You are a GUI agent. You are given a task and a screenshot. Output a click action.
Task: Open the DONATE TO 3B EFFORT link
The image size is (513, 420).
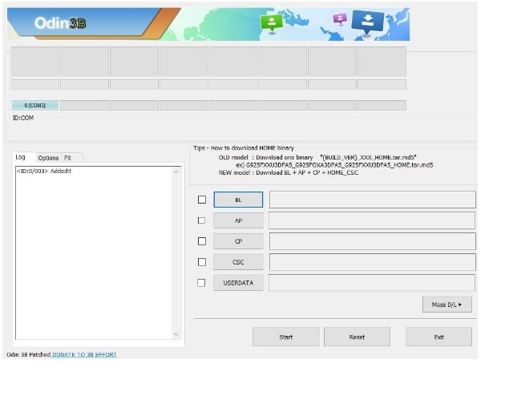[x=84, y=354]
